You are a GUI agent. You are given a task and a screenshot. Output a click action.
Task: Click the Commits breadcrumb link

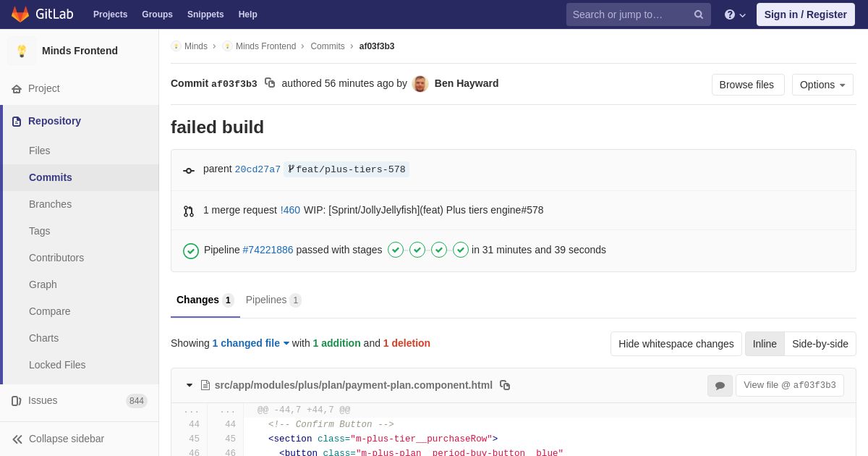[x=328, y=46]
